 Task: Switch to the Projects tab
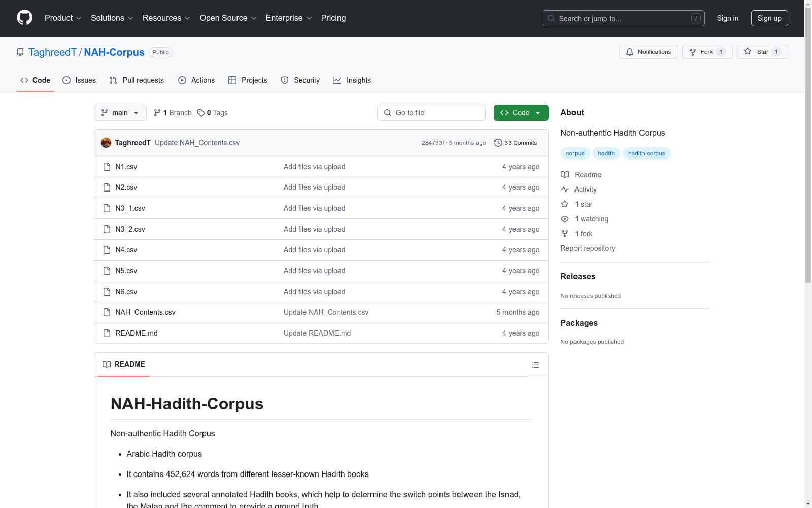(x=248, y=80)
